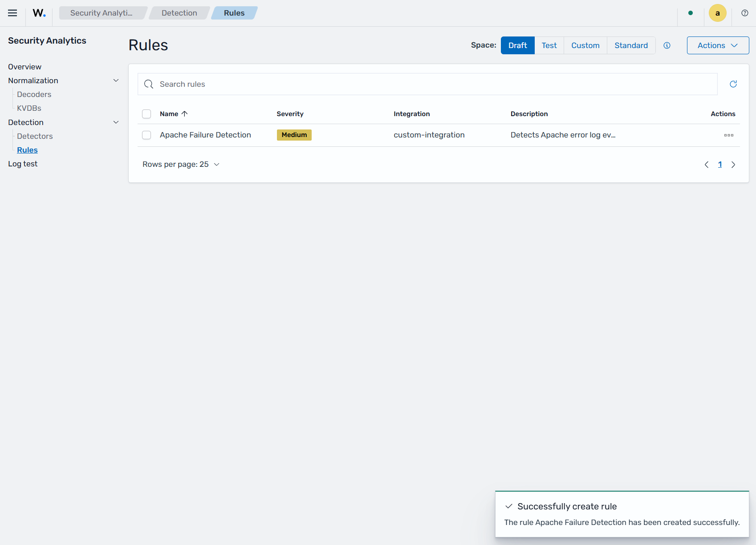Change Rows per page setting
756x545 pixels.
[181, 164]
